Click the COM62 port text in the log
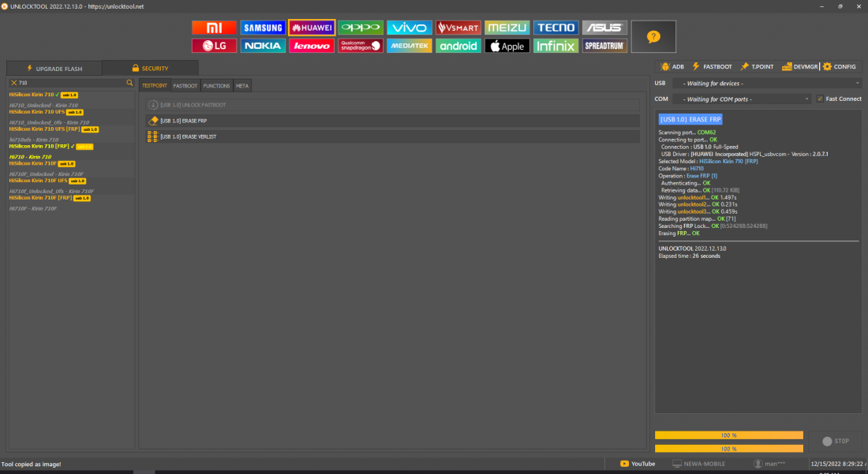Image resolution: width=868 pixels, height=474 pixels. click(706, 132)
